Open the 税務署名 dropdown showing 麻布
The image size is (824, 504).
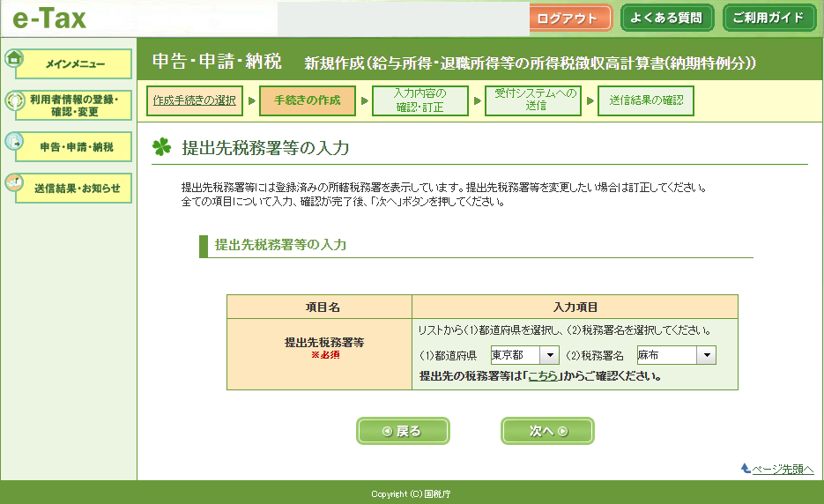tap(676, 355)
